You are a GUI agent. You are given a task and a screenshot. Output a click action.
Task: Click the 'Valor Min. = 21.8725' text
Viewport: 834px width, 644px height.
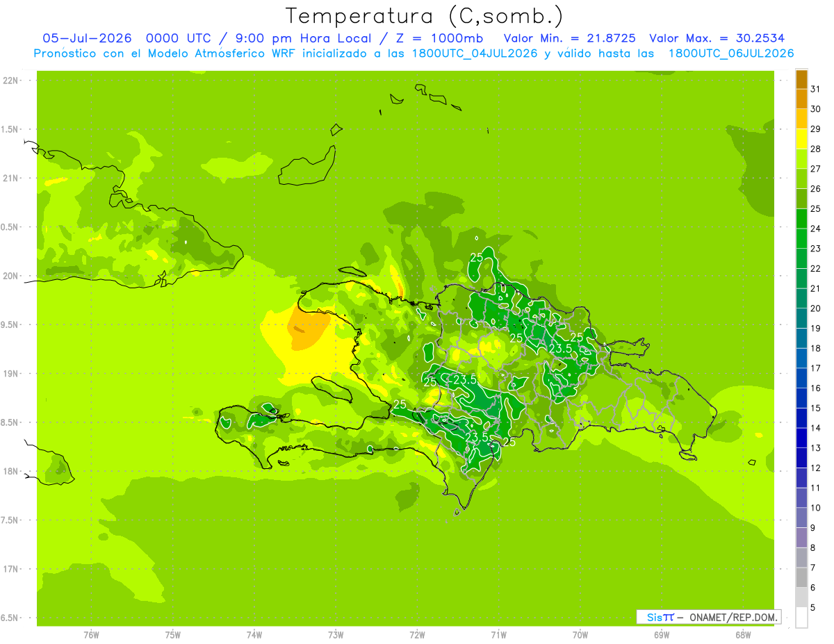[x=569, y=38]
